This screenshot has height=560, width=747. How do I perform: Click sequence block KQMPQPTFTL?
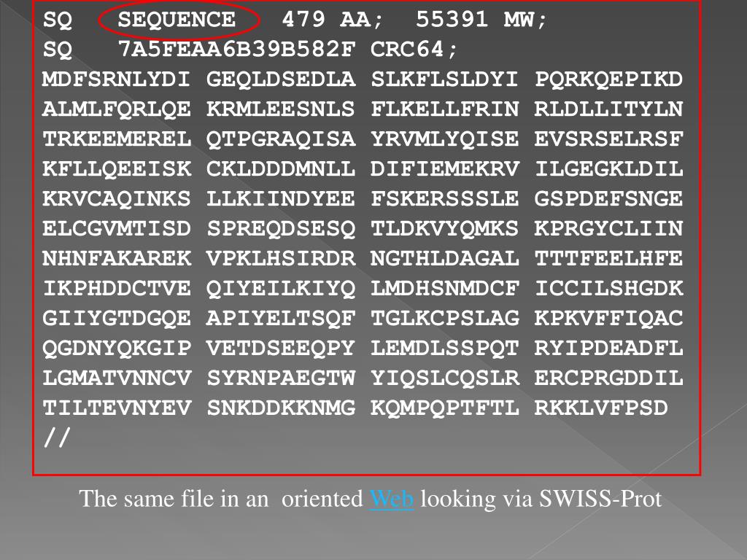click(445, 408)
